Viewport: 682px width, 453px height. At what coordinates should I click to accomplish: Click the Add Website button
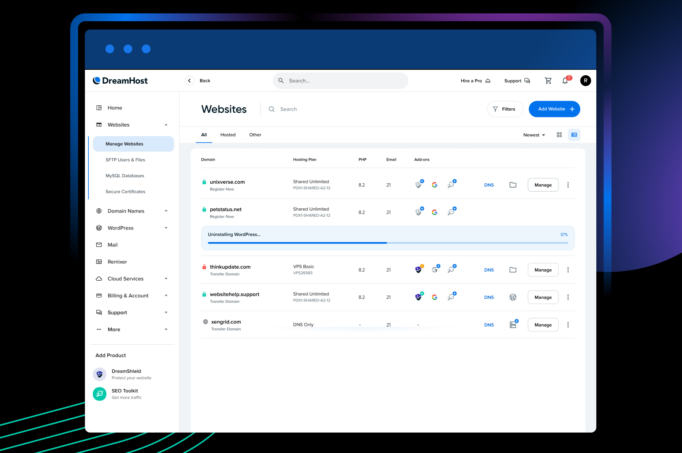pyautogui.click(x=553, y=109)
